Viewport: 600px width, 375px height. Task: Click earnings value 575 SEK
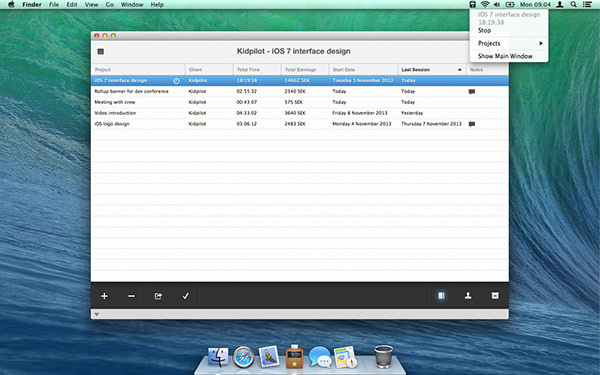(293, 102)
